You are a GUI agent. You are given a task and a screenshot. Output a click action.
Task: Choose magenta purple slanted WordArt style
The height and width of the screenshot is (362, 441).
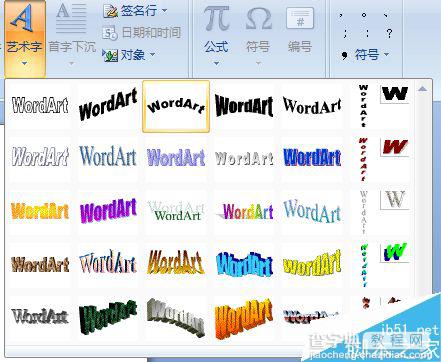108,211
